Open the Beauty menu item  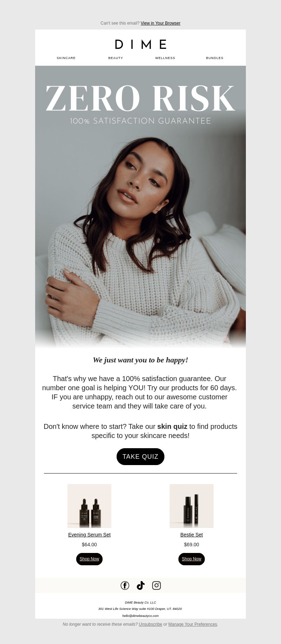(x=116, y=58)
